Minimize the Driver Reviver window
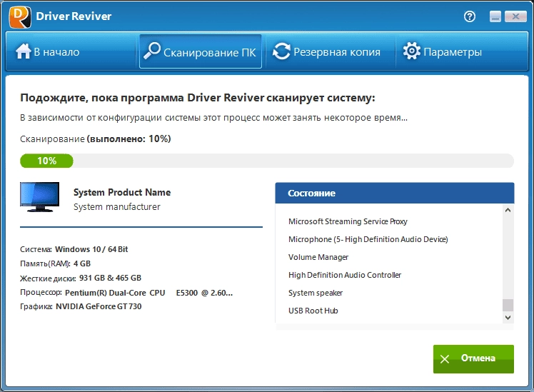Viewport: 534px width, 392px height. click(495, 16)
